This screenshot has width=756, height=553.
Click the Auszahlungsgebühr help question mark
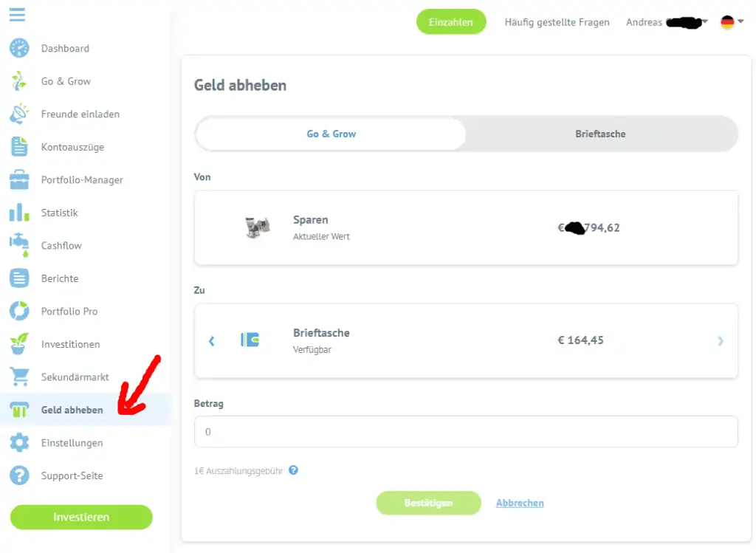point(293,470)
